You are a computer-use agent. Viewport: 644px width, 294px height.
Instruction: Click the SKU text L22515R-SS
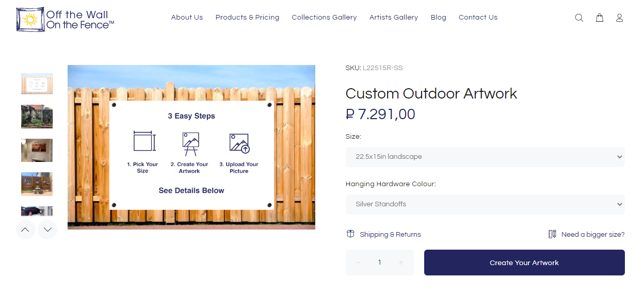click(x=383, y=68)
